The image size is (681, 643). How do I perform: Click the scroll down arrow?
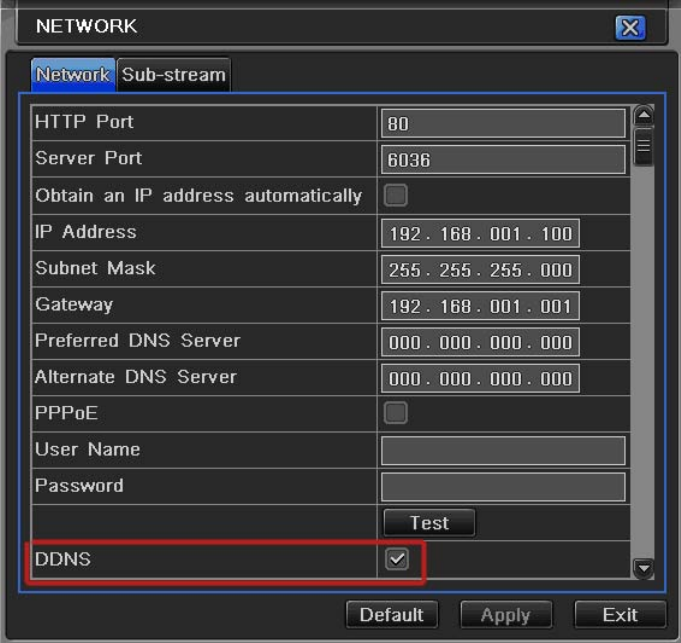point(643,568)
